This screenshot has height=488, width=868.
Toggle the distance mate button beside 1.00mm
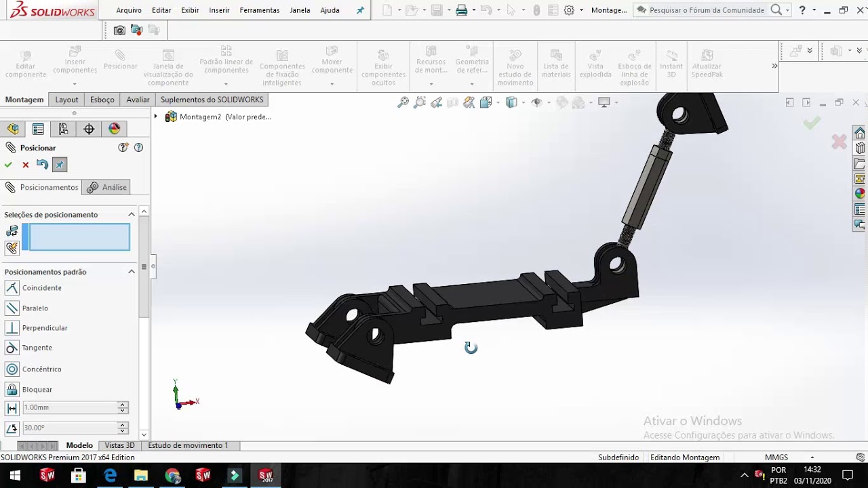[x=12, y=408]
